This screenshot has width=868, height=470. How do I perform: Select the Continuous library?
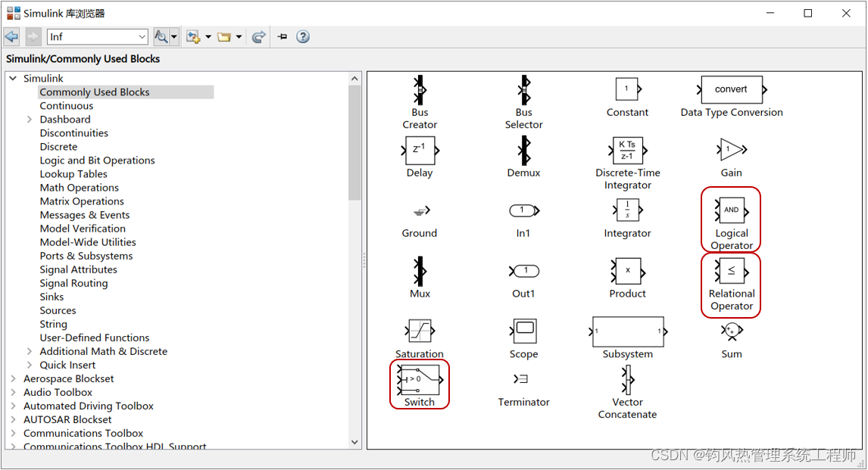pyautogui.click(x=67, y=106)
